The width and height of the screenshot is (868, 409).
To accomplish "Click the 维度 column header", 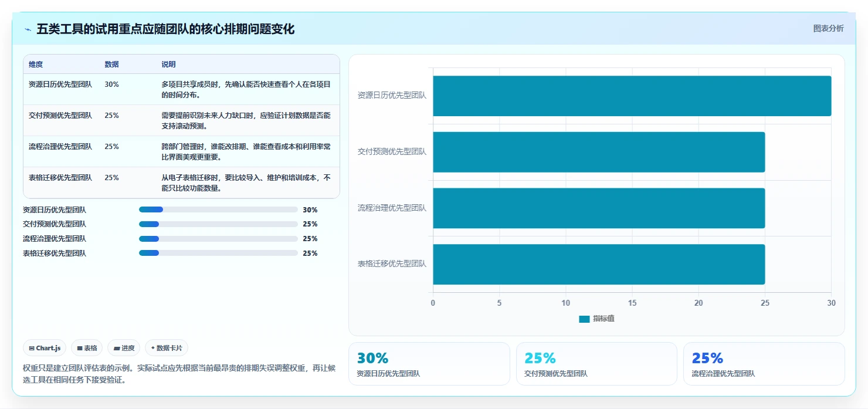I will click(x=36, y=65).
